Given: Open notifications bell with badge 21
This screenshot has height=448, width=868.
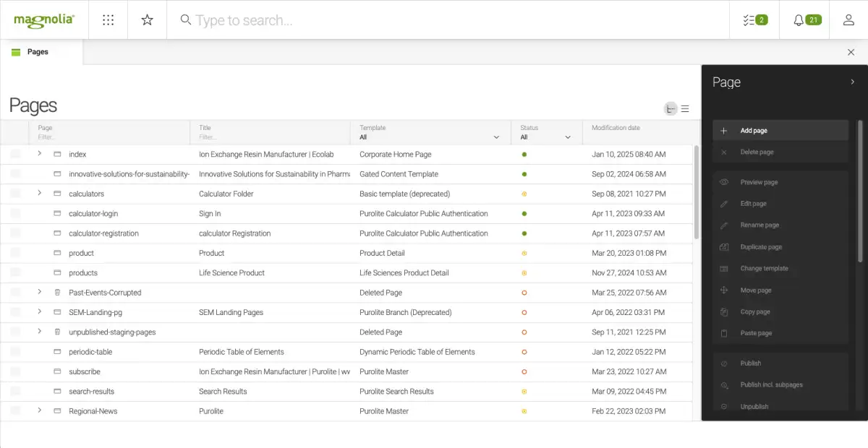Looking at the screenshot, I should (807, 20).
